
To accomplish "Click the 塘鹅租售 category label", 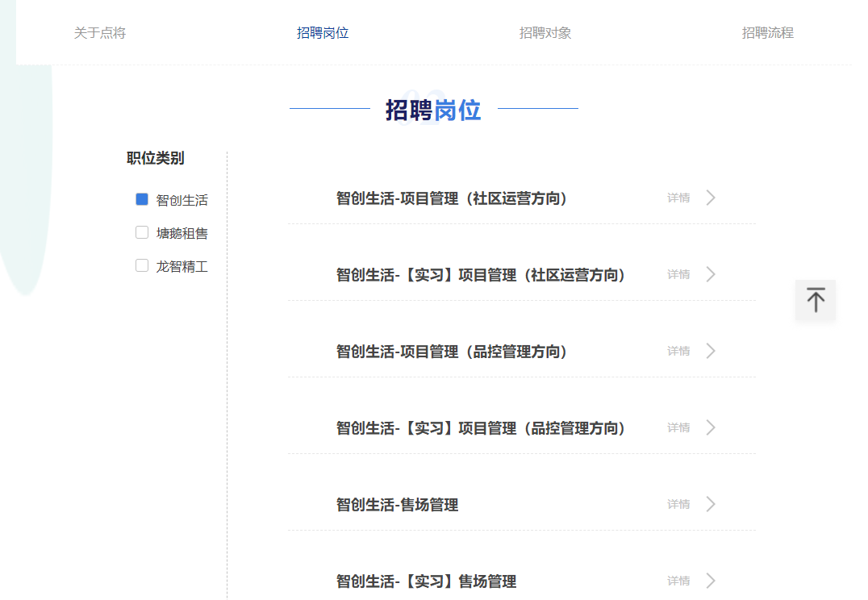I will click(x=182, y=234).
